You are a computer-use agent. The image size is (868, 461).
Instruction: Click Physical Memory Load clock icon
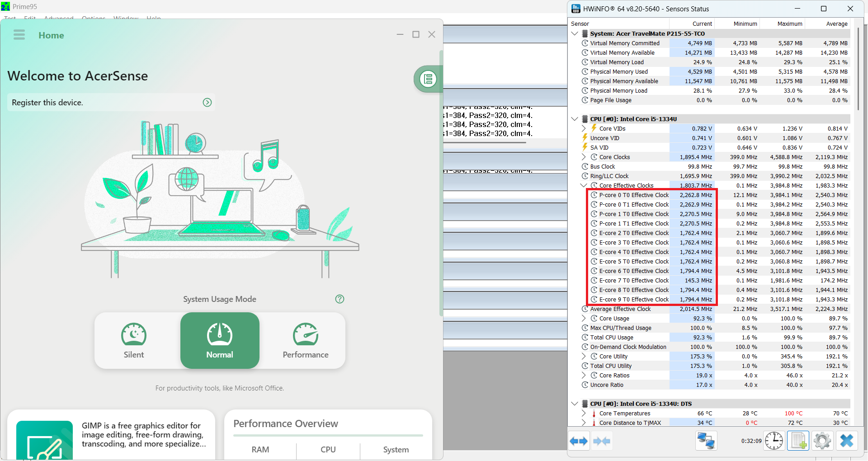point(585,90)
